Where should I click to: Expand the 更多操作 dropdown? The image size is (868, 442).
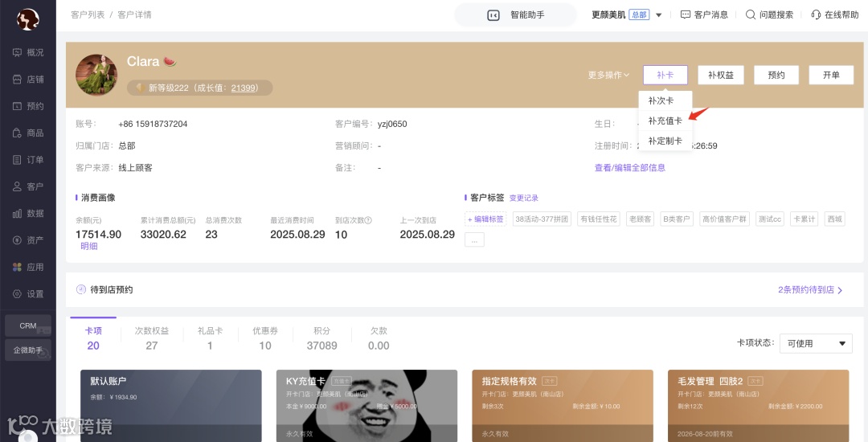point(608,75)
